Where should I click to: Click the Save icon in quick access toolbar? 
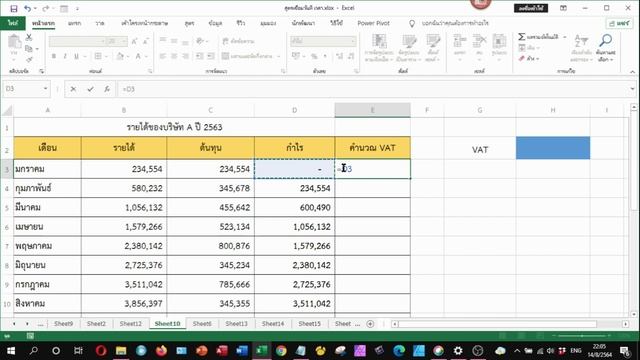coord(13,8)
